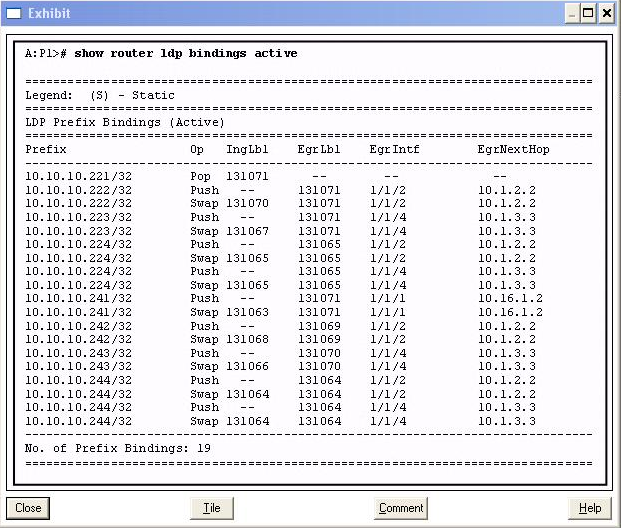Click the Help button
The width and height of the screenshot is (621, 528).
(x=589, y=508)
